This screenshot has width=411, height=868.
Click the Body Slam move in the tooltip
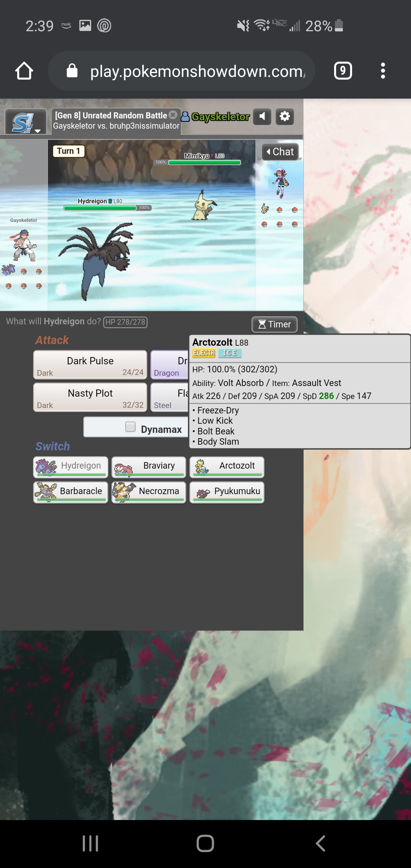(218, 442)
